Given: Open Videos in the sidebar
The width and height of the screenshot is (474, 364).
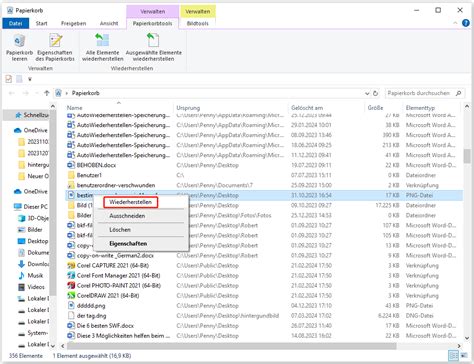Looking at the screenshot, I should click(x=31, y=287).
